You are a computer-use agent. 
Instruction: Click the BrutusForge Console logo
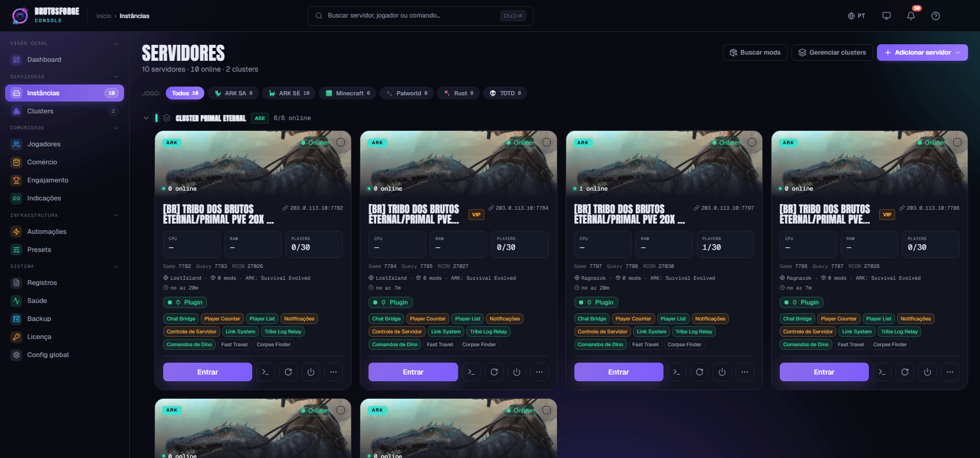pyautogui.click(x=45, y=15)
